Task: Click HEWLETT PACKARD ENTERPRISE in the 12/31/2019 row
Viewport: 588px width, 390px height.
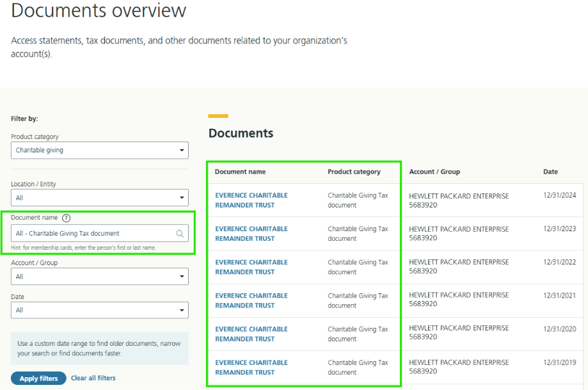Action: click(459, 362)
